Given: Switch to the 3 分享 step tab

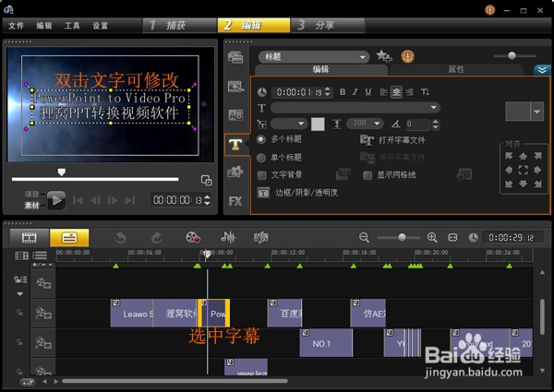Looking at the screenshot, I should point(328,26).
